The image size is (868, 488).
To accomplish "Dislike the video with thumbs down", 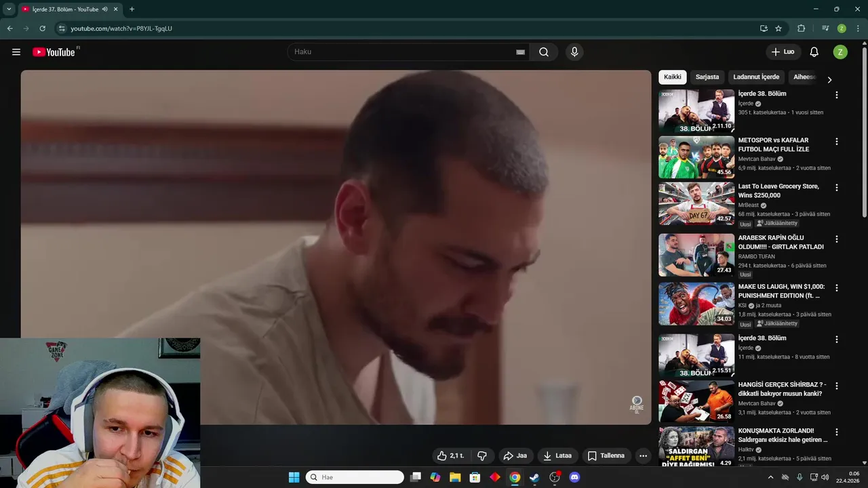I will [x=482, y=455].
